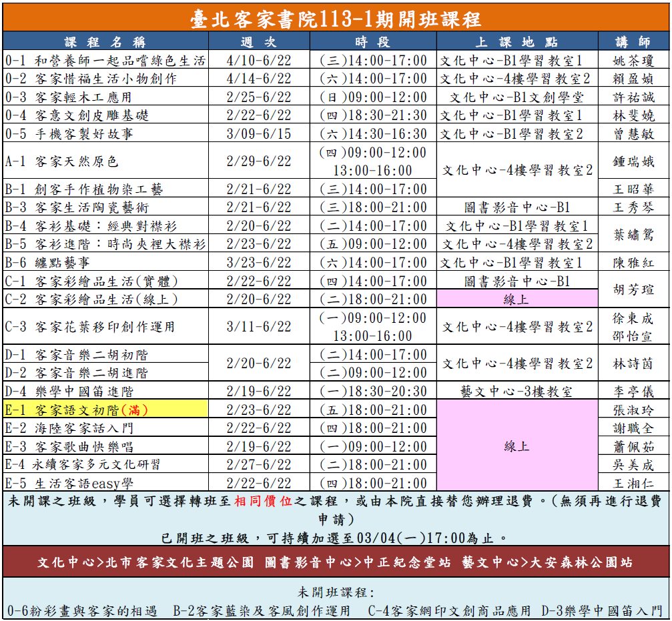
Task: Click pink 線上 cell in C-2 row
Action: pyautogui.click(x=517, y=299)
